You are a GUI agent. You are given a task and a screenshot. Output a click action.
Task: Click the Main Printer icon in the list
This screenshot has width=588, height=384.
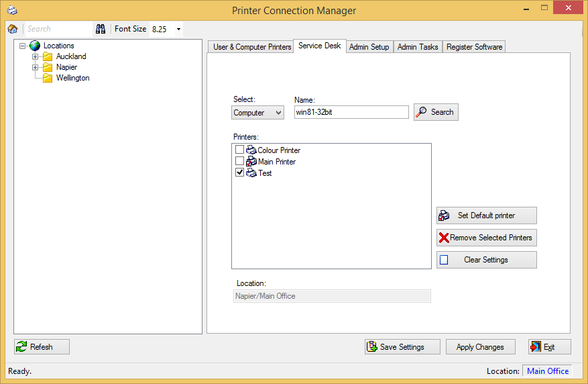251,162
